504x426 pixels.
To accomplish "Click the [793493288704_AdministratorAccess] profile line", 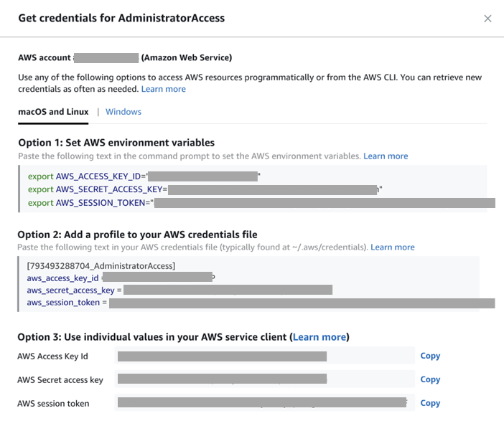I will click(x=101, y=266).
